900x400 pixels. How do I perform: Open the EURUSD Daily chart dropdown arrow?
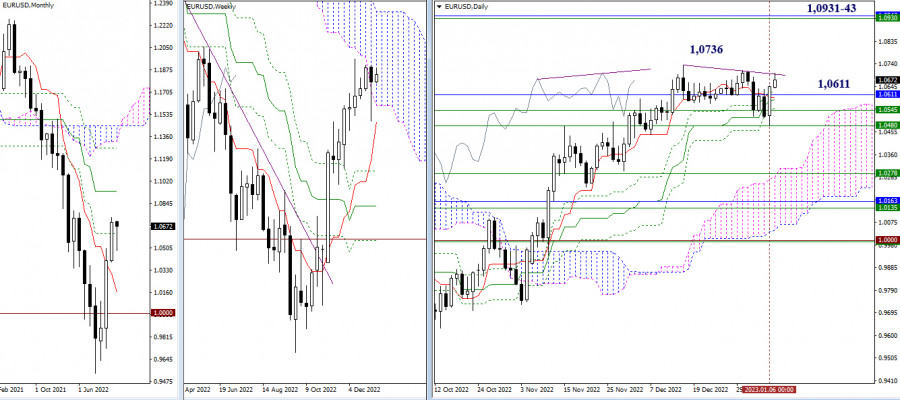point(439,7)
